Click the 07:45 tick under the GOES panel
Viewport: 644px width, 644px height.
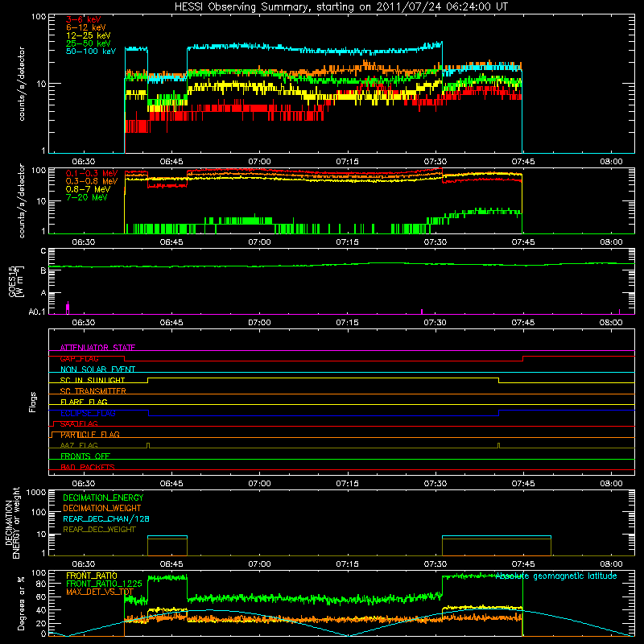[522, 323]
